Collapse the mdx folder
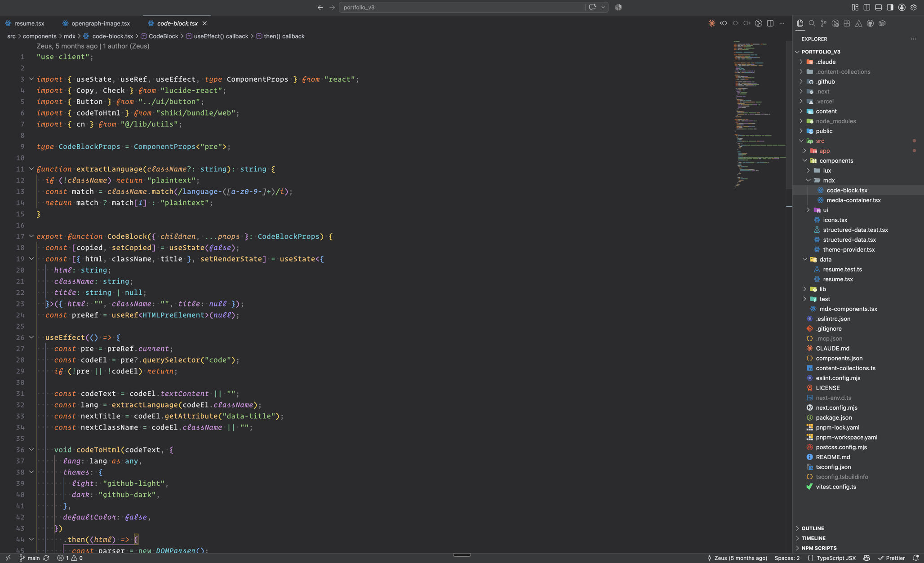Screen dimensions: 924x563 point(808,181)
